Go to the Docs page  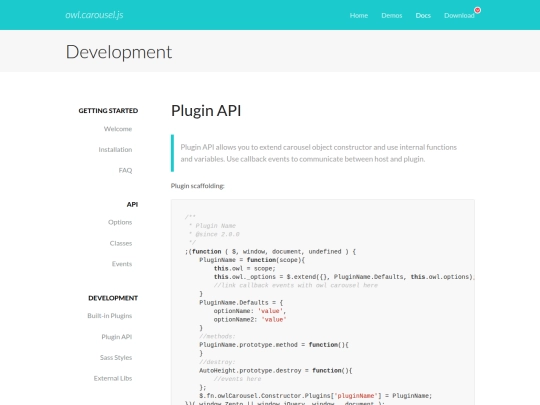click(x=423, y=15)
